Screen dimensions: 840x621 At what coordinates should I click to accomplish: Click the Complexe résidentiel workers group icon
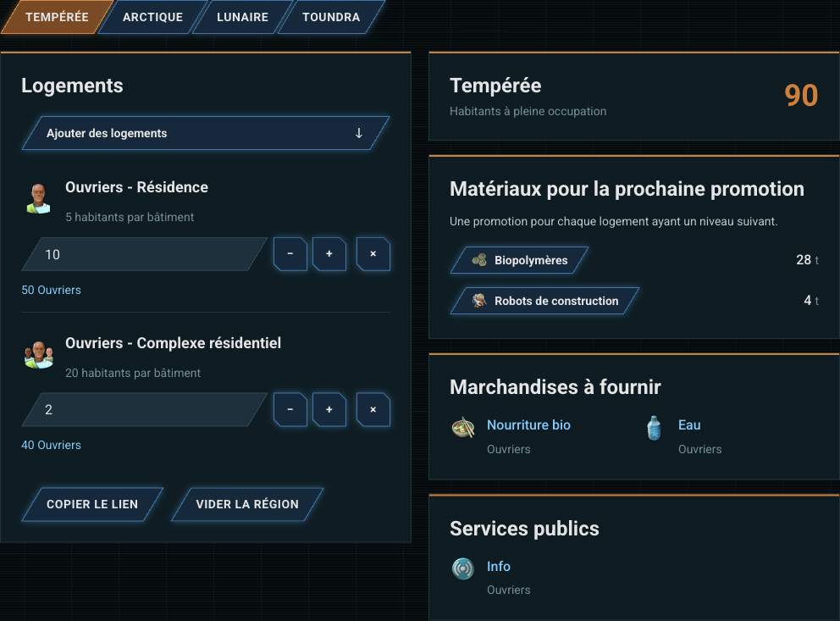tap(39, 354)
